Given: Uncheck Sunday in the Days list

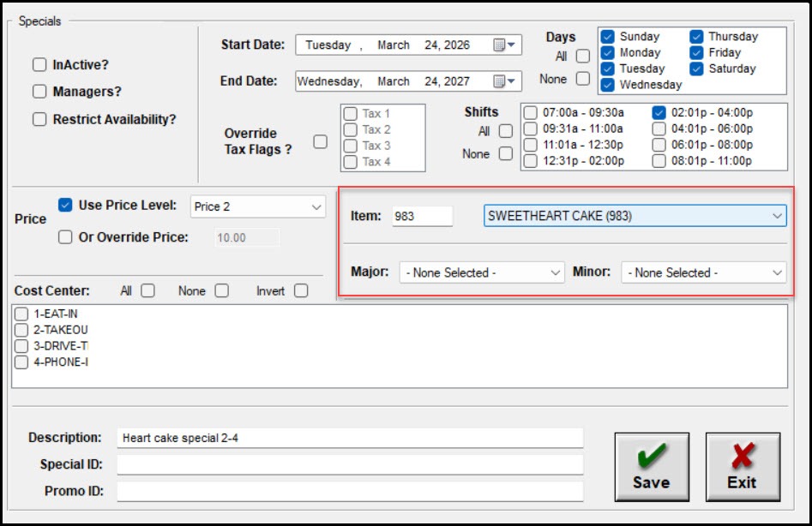Looking at the screenshot, I should (608, 37).
